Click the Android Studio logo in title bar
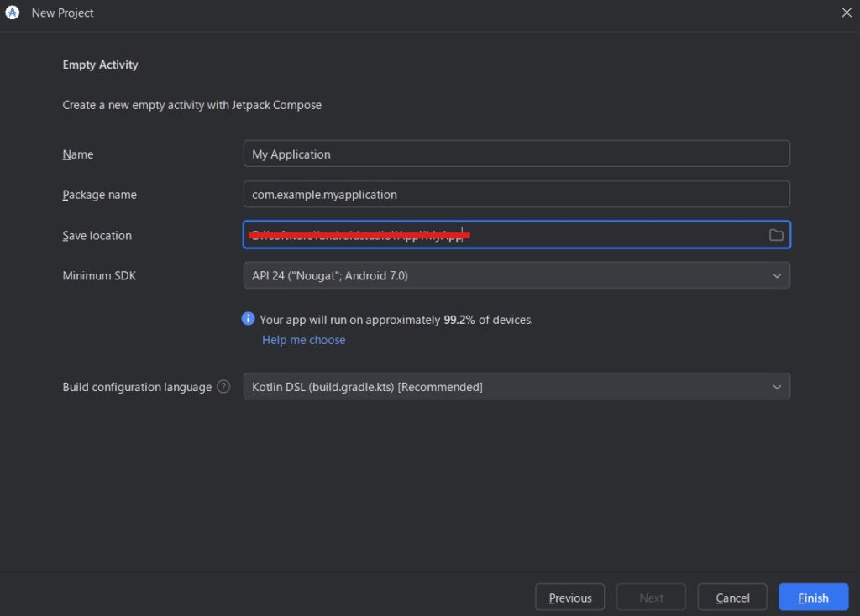Image resolution: width=860 pixels, height=616 pixels. tap(13, 13)
